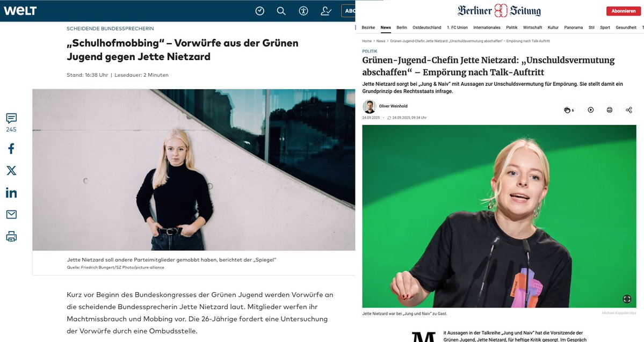Print the WELT article
This screenshot has width=644, height=342.
point(11,236)
